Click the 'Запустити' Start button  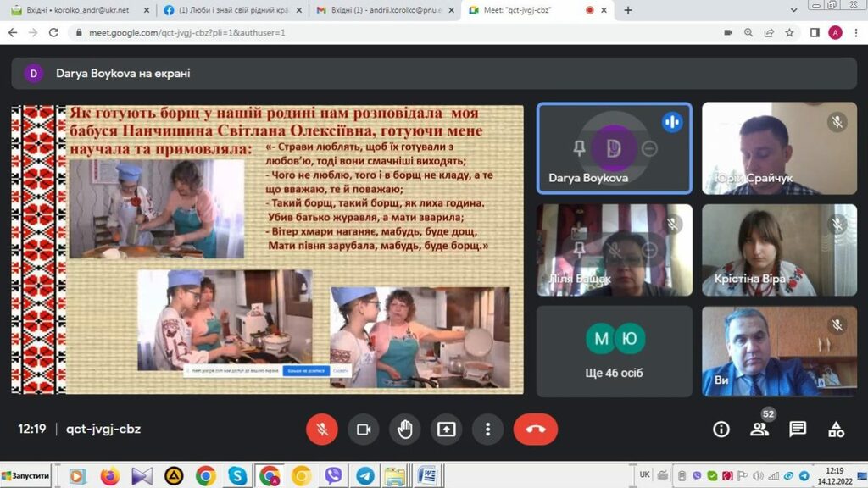coord(26,476)
